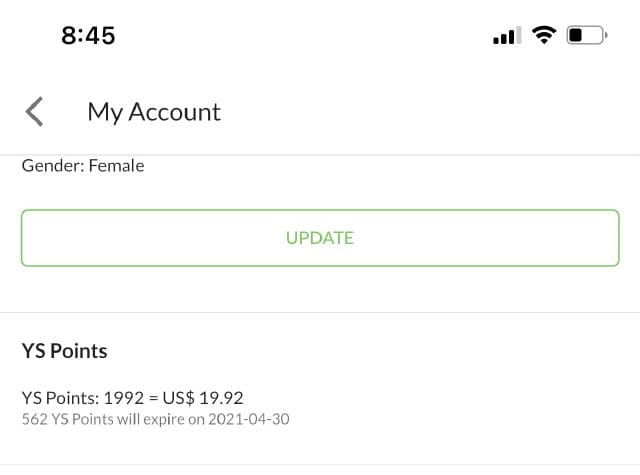
Task: Tap the cellular signal strength icon
Action: 505,36
